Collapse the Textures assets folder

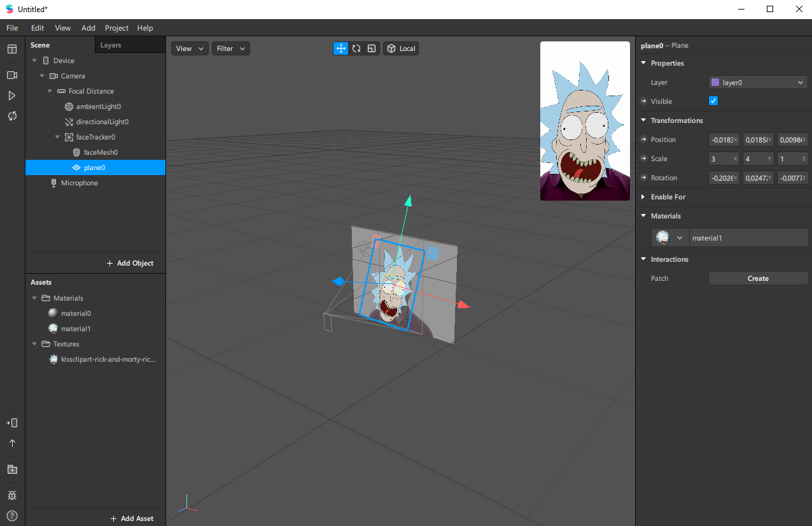[34, 344]
